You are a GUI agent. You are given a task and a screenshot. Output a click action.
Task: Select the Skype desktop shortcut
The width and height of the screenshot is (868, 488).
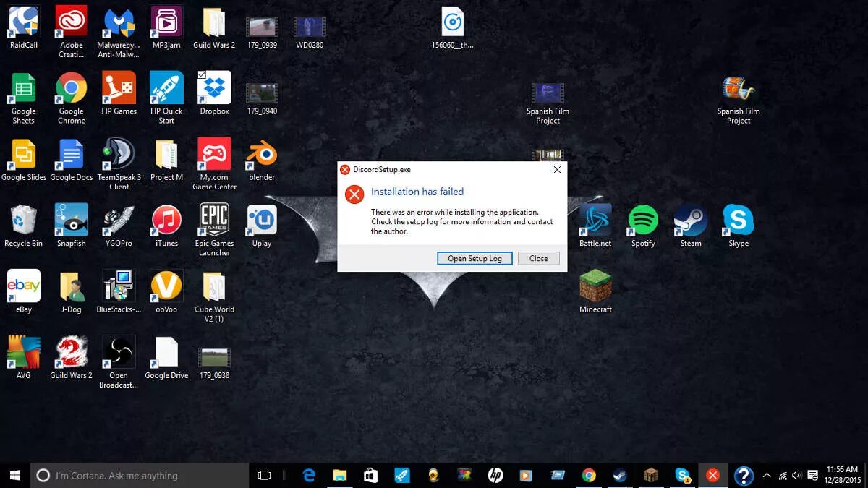pyautogui.click(x=739, y=226)
